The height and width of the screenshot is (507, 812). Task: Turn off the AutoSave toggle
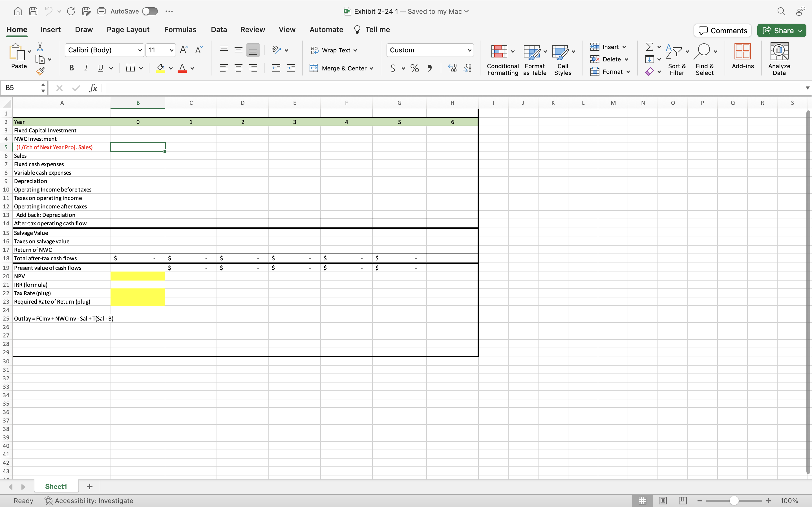[150, 11]
